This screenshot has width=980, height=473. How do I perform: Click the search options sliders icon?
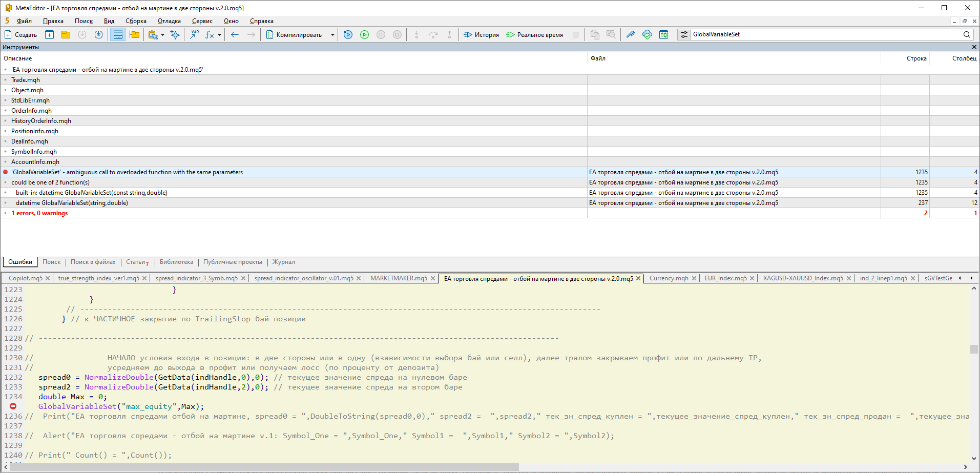click(x=684, y=34)
